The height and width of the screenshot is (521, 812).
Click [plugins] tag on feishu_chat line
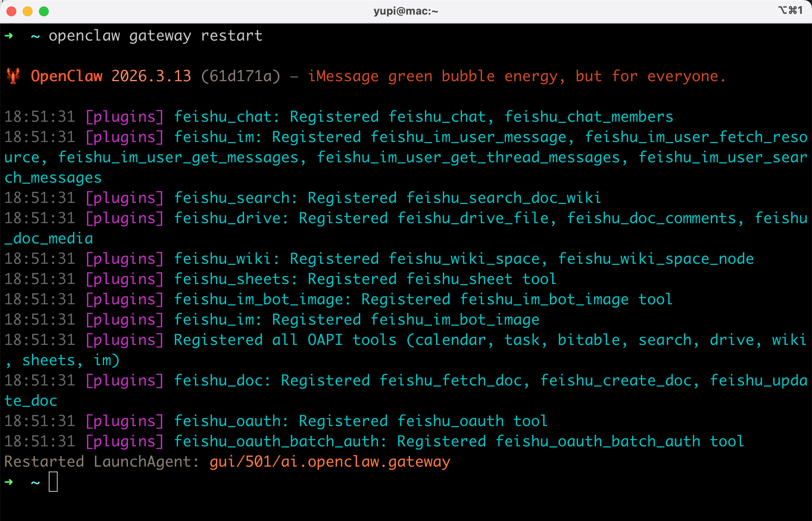tap(125, 117)
